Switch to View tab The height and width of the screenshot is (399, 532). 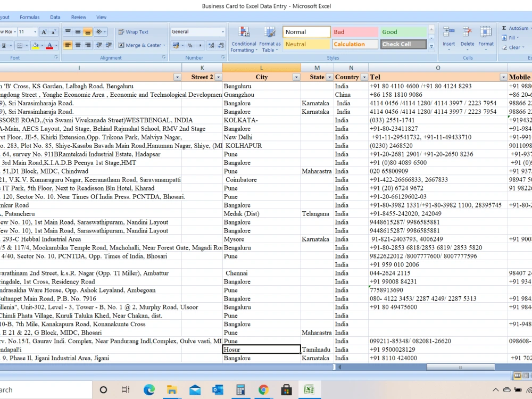click(101, 18)
